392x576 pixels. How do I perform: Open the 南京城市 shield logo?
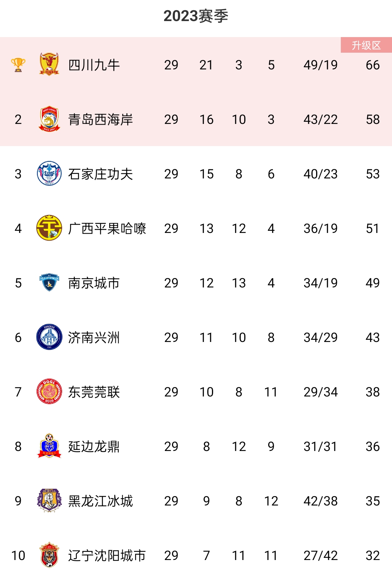[x=49, y=282]
